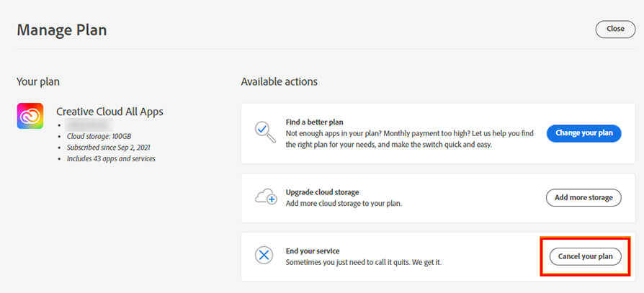Click the Cloud storage: 100GB bullet
Screen dimensions: 644x293
(x=99, y=135)
